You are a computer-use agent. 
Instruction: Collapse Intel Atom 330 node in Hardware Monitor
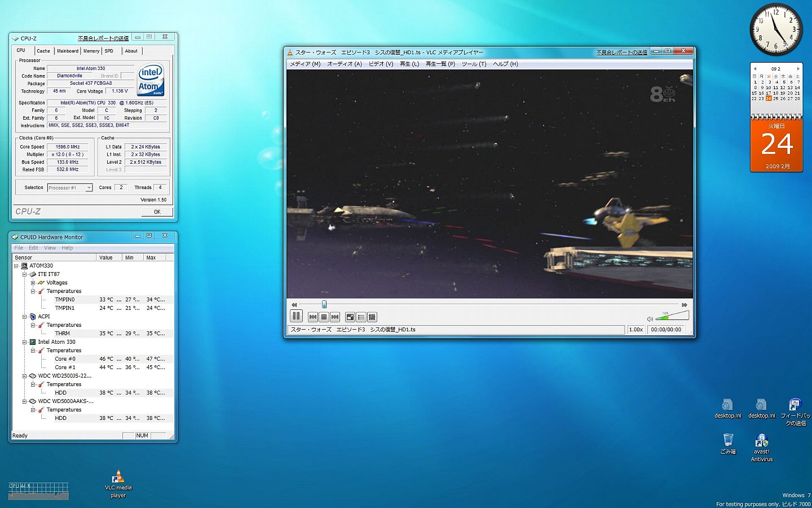click(x=24, y=342)
